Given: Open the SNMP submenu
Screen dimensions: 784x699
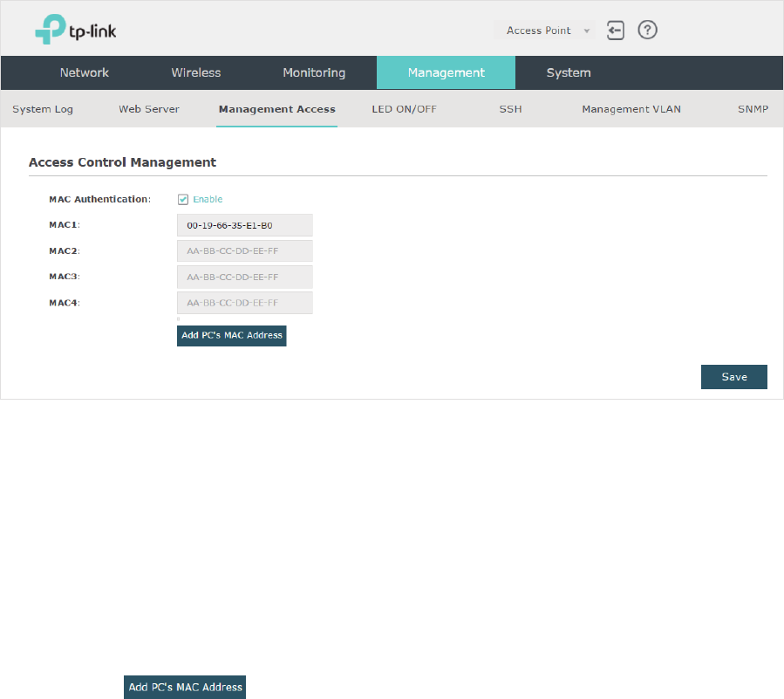Looking at the screenshot, I should (753, 109).
